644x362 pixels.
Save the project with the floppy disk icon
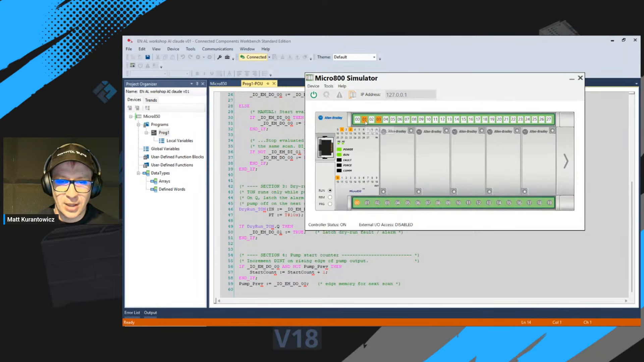click(148, 57)
